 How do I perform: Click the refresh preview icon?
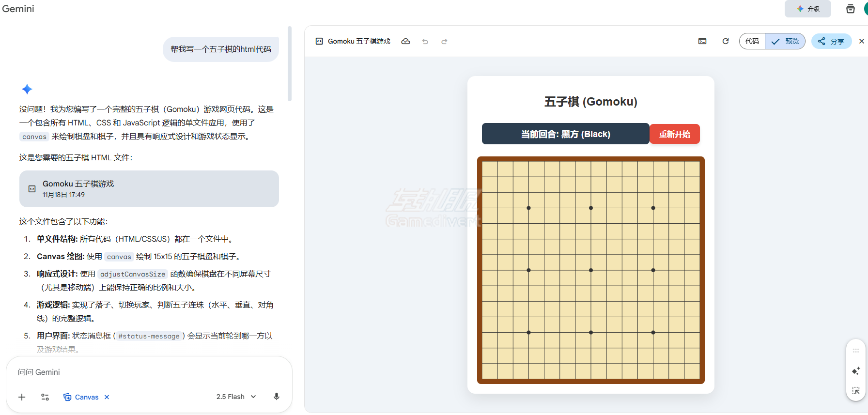click(726, 41)
